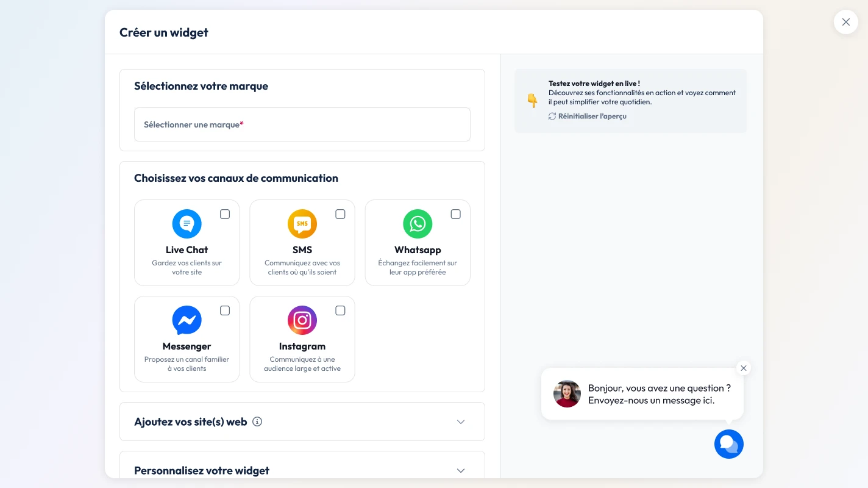
Task: Click the SMS channel icon
Action: pos(302,223)
